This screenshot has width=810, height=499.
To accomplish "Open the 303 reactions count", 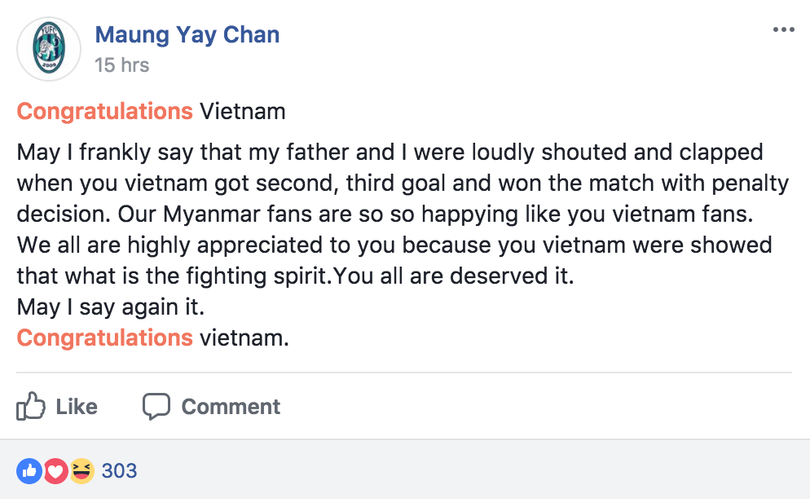I will pos(119,471).
